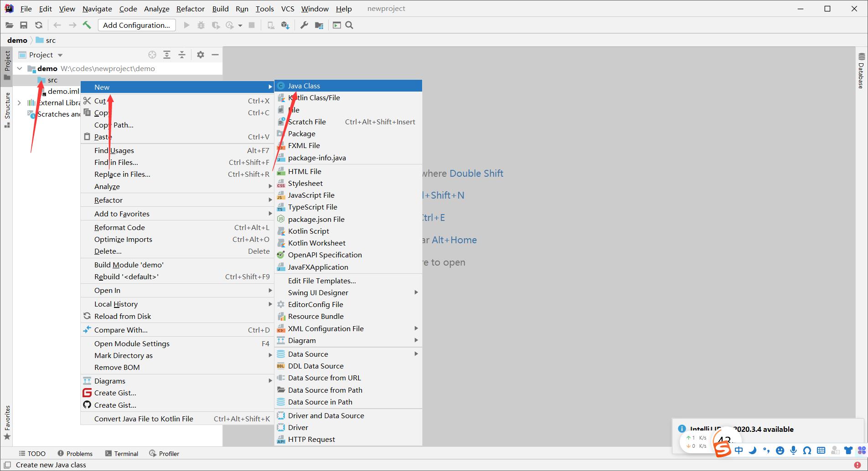The image size is (868, 471).
Task: Click the Add Configuration... button
Action: 137,25
